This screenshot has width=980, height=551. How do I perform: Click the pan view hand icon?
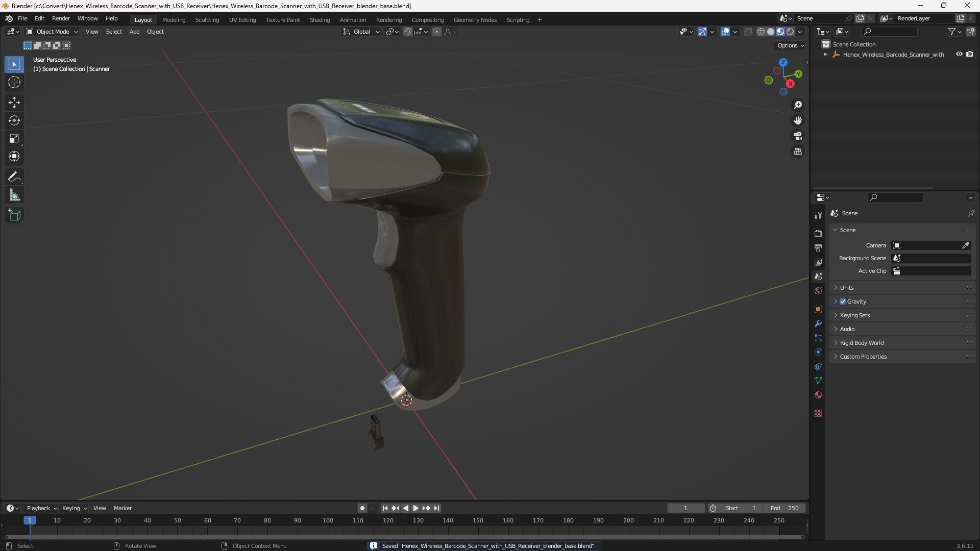coord(798,120)
